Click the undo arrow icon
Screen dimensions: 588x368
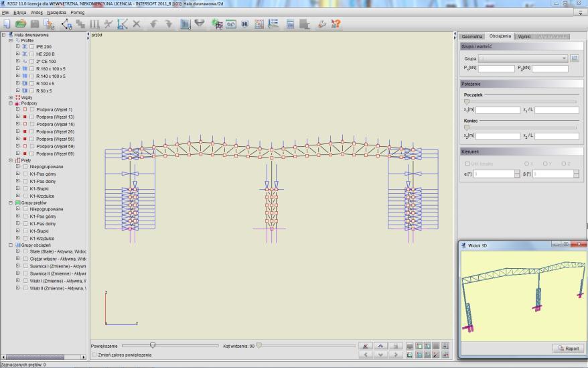click(x=153, y=24)
